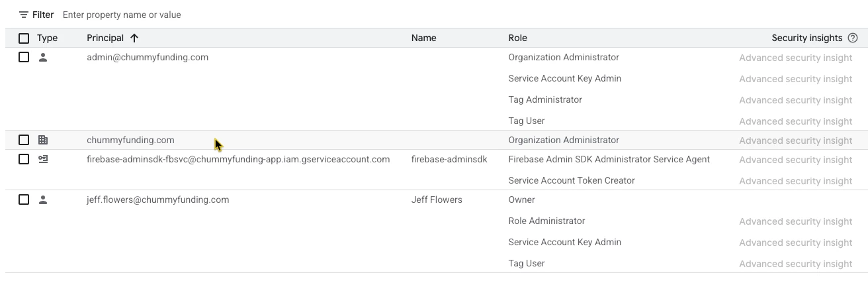Click the user icon beside admin@chummyfunding.com
Viewport: 868px width, 281px height.
tap(43, 57)
